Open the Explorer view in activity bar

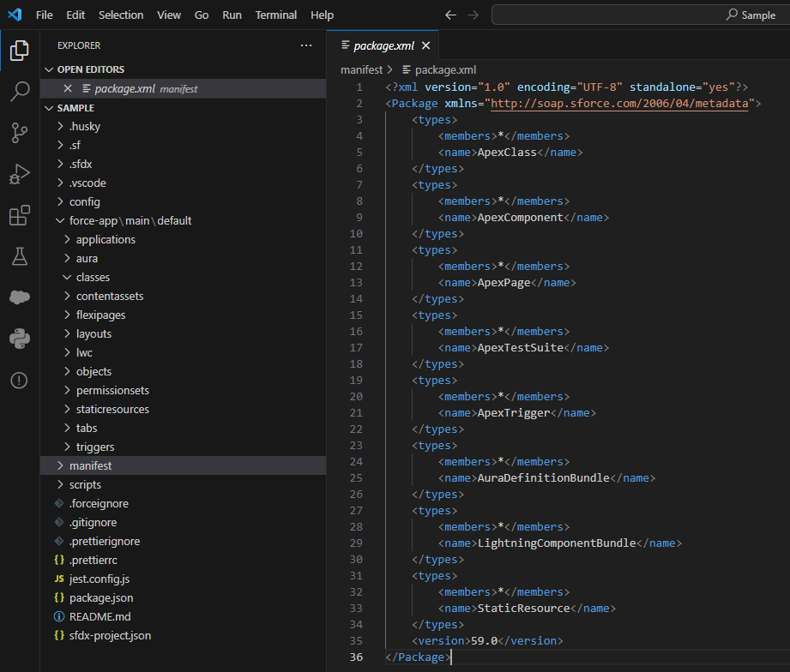(x=19, y=51)
